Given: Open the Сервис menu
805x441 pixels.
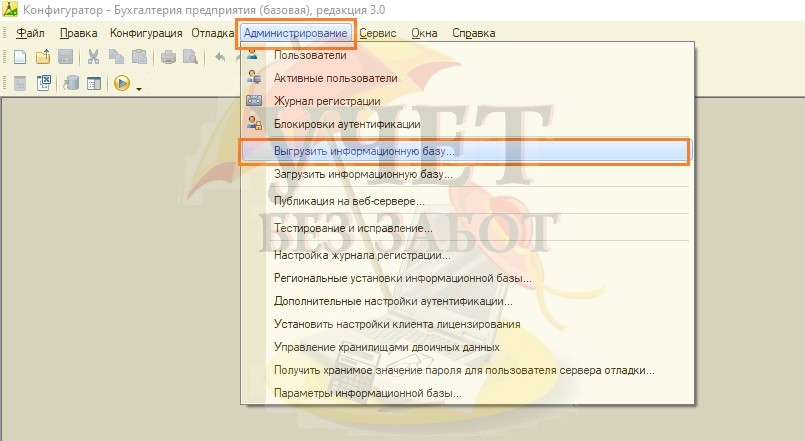Looking at the screenshot, I should (378, 33).
